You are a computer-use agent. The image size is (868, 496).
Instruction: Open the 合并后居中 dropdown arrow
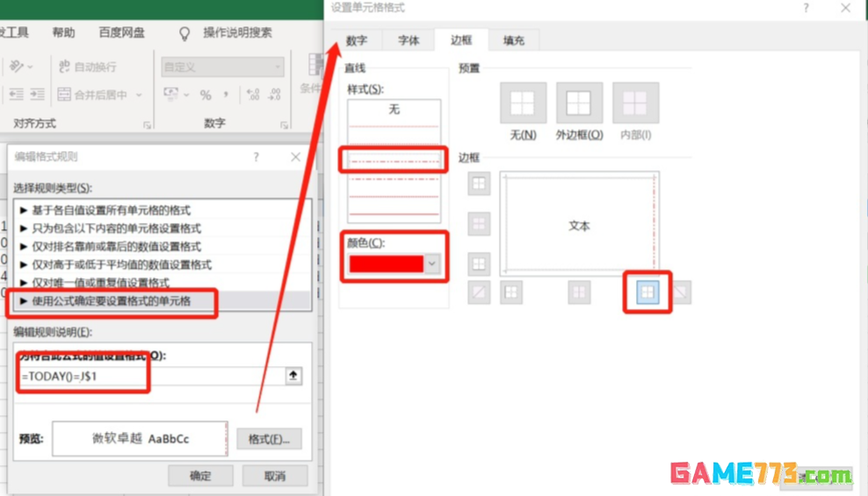[138, 95]
